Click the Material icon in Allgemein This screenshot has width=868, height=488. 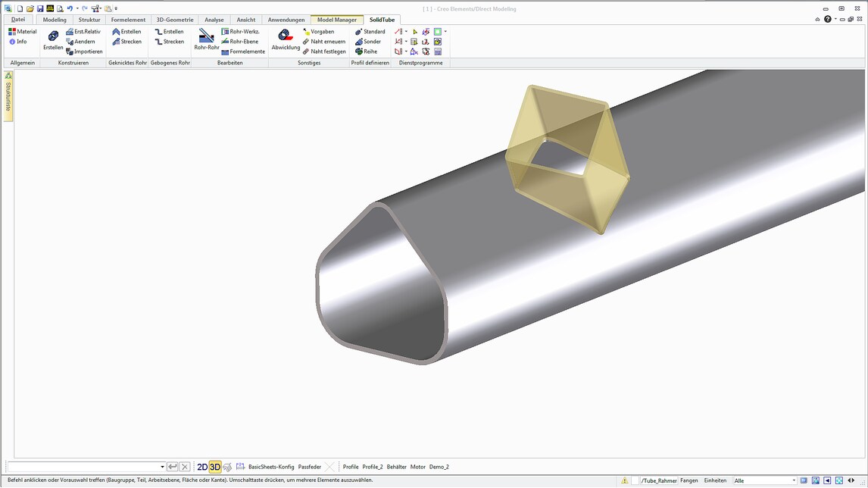click(12, 32)
